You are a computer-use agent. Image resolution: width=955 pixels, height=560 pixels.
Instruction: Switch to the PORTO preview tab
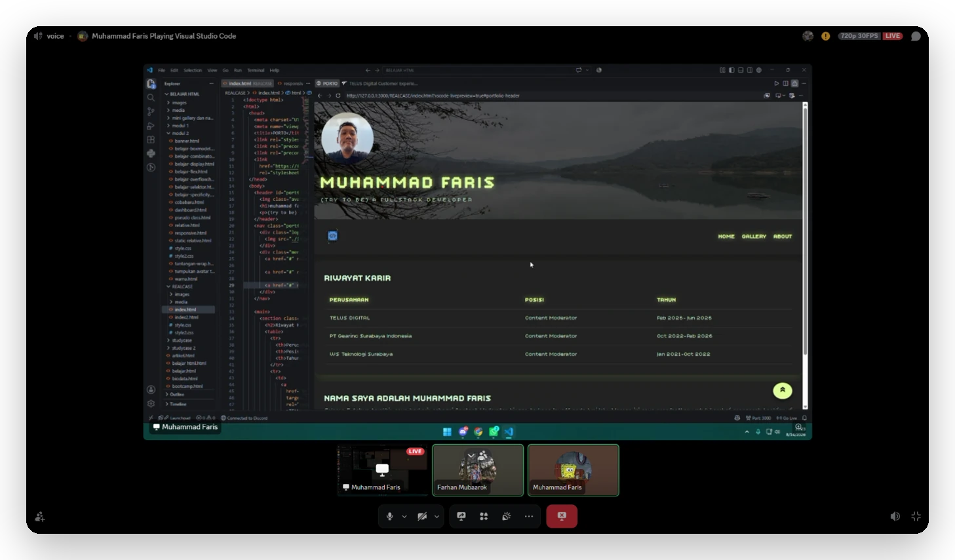point(327,84)
